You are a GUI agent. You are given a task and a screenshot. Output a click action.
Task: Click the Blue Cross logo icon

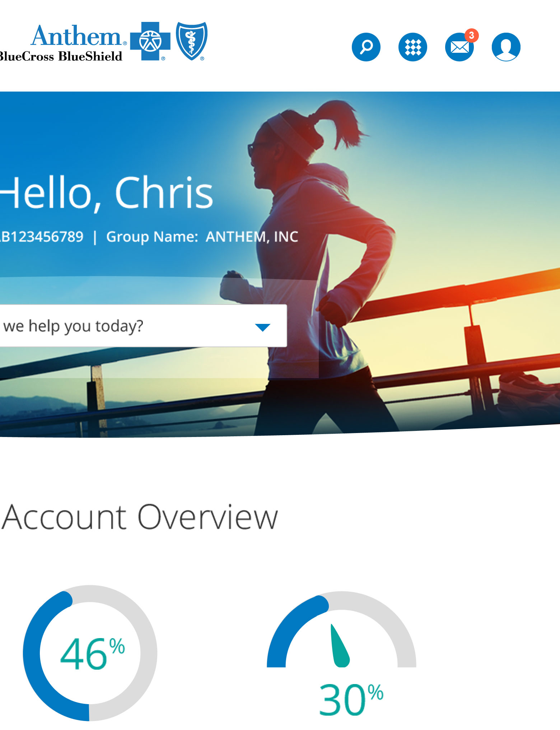pos(150,41)
